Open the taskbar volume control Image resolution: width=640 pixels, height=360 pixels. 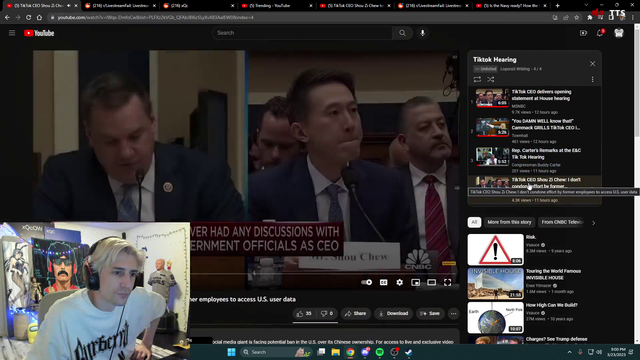click(x=599, y=352)
